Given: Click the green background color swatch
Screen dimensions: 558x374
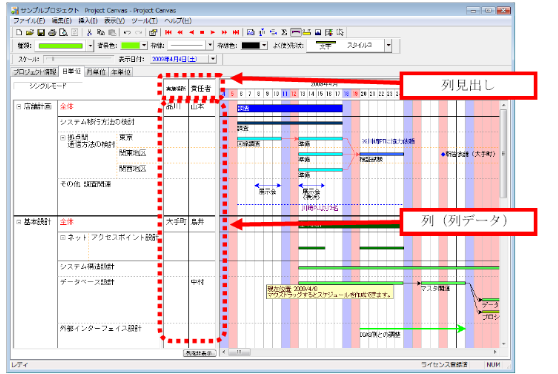Looking at the screenshot, I should click(x=131, y=46).
